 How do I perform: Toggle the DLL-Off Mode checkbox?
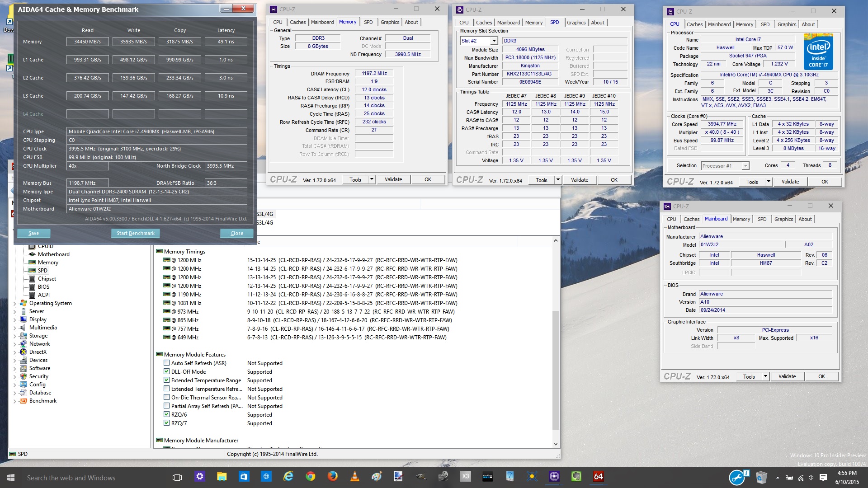pos(166,371)
